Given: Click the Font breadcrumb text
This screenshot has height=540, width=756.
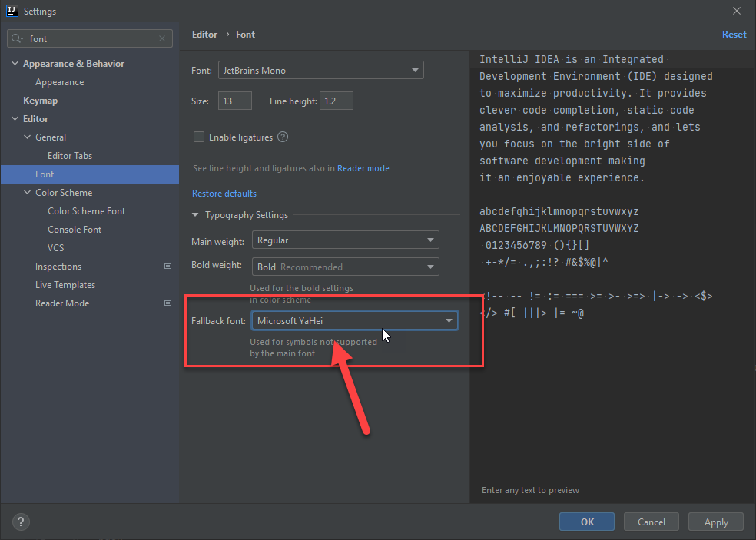Looking at the screenshot, I should click(x=245, y=35).
